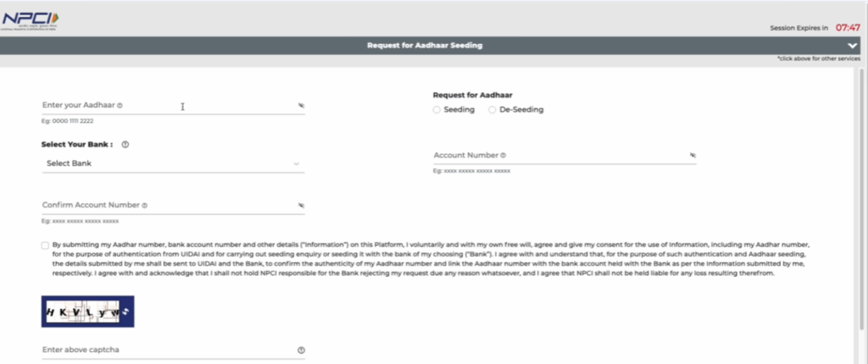Click info icon next to Account Number label

click(504, 156)
